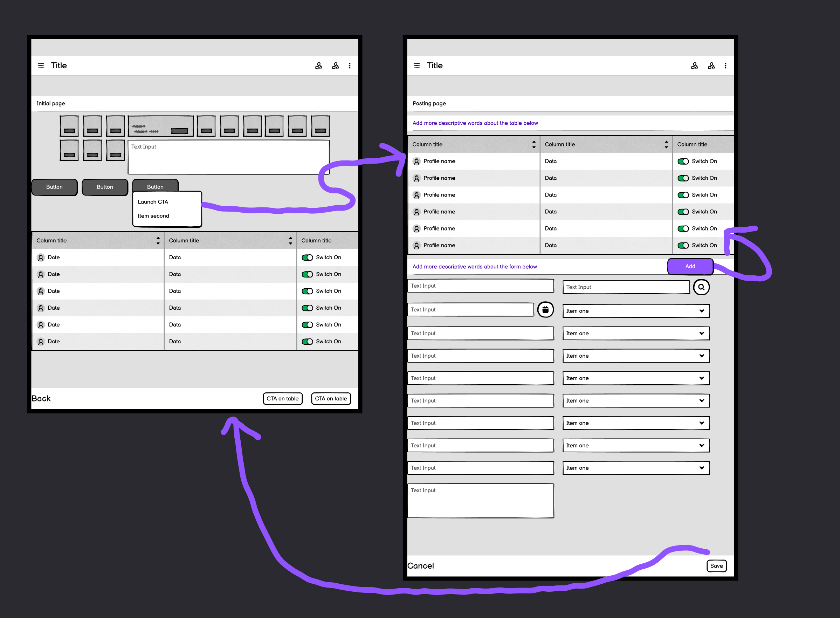This screenshot has height=618, width=840.
Task: Click the profile icon in the first Date row
Action: [41, 257]
